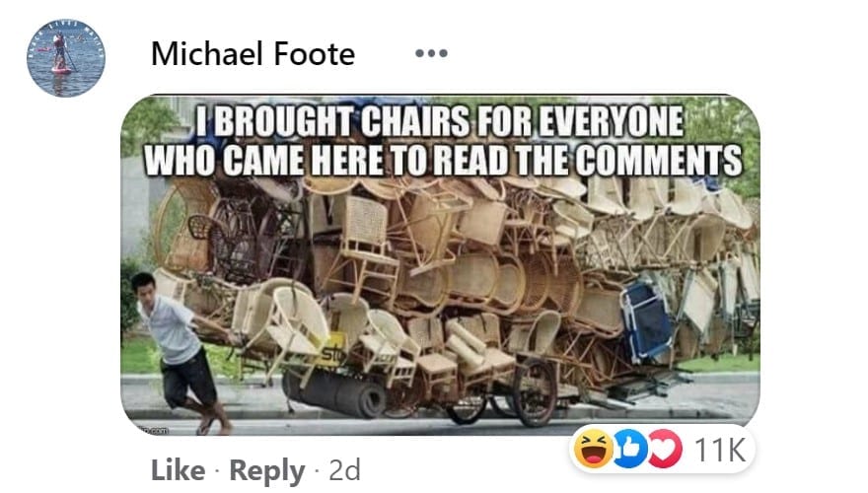868x493 pixels.
Task: Click the red heart reaction icon
Action: [666, 449]
